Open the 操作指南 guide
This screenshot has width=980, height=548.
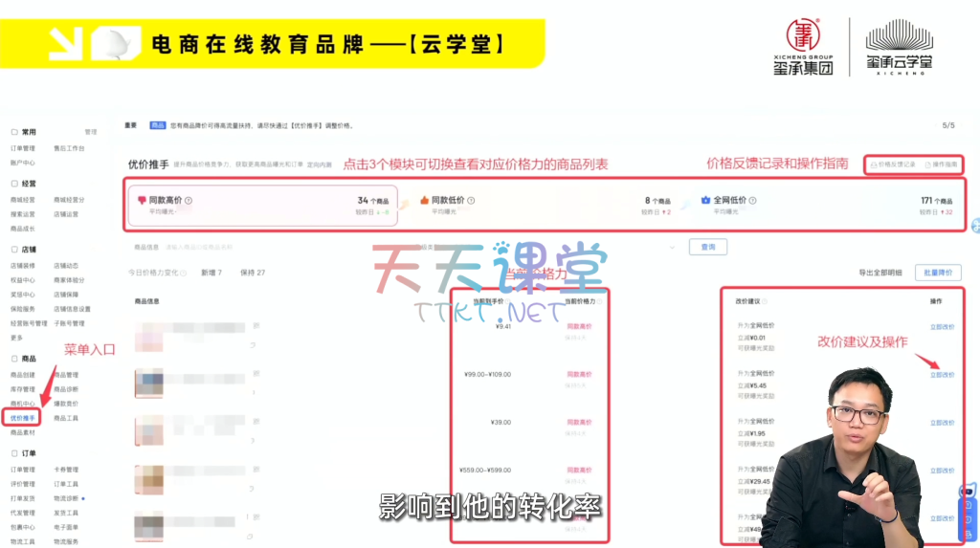pos(940,164)
